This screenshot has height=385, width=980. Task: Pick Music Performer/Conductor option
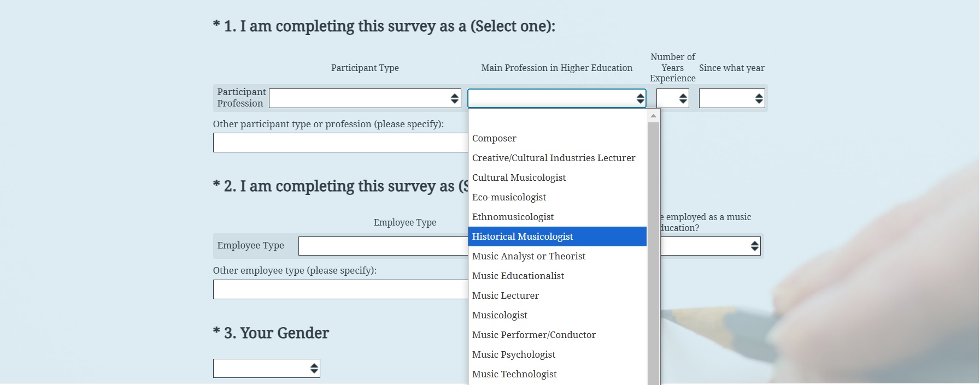pyautogui.click(x=533, y=335)
